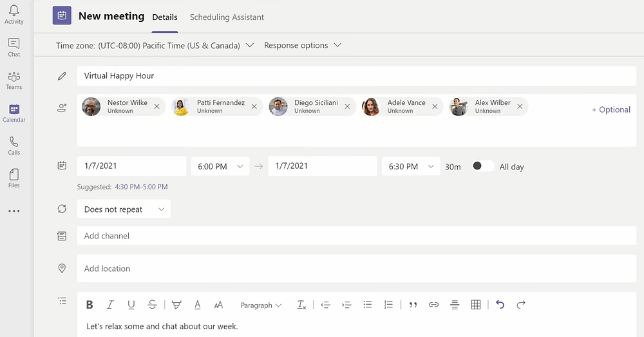
Task: Toggle Underline formatting
Action: [131, 305]
